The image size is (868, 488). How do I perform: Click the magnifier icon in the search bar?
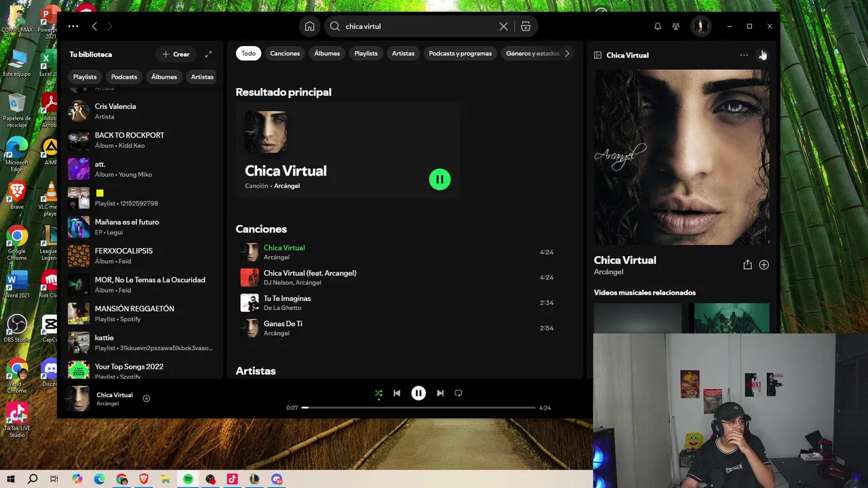pos(335,26)
